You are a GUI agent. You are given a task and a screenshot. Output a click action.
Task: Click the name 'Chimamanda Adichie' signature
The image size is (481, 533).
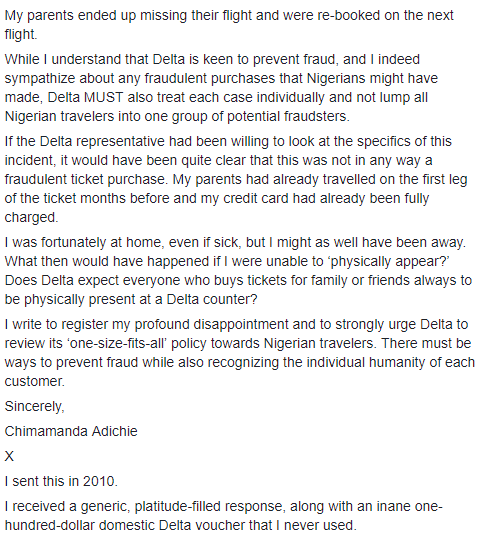[x=71, y=431]
